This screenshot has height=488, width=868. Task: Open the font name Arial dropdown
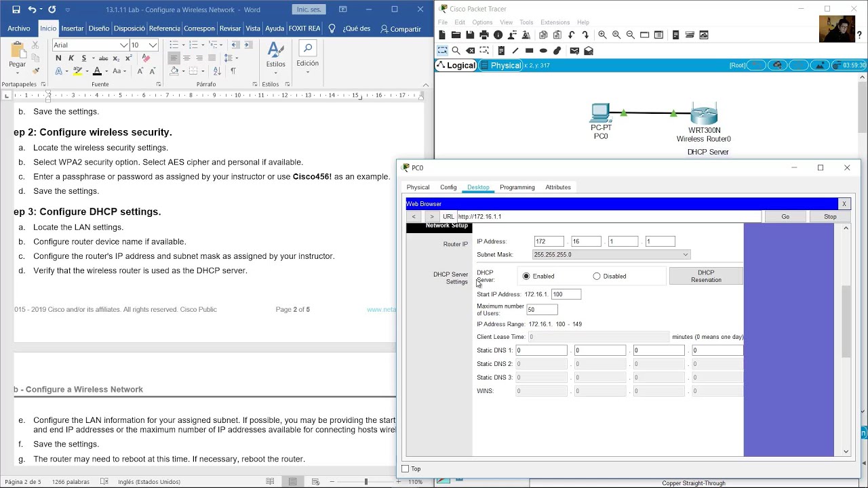[x=124, y=45]
